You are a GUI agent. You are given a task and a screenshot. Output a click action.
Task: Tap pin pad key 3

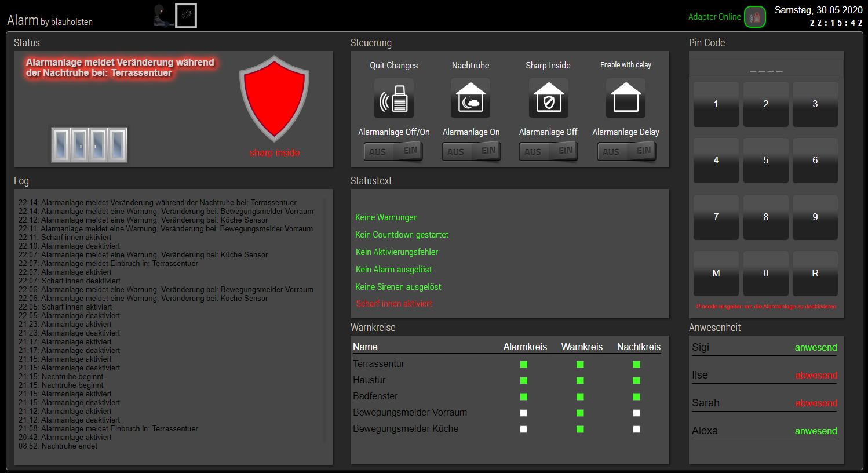tap(815, 104)
